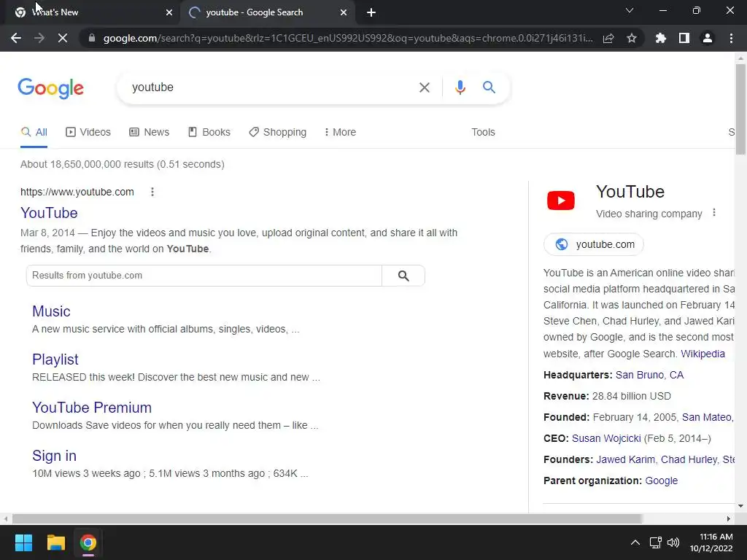
Task: Open the Music sitelink
Action: click(52, 311)
